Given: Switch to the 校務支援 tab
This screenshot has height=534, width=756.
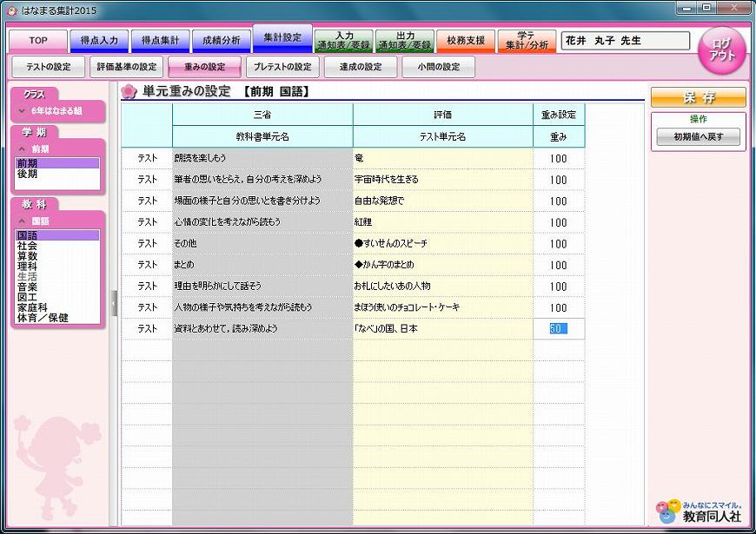Looking at the screenshot, I should click(466, 41).
